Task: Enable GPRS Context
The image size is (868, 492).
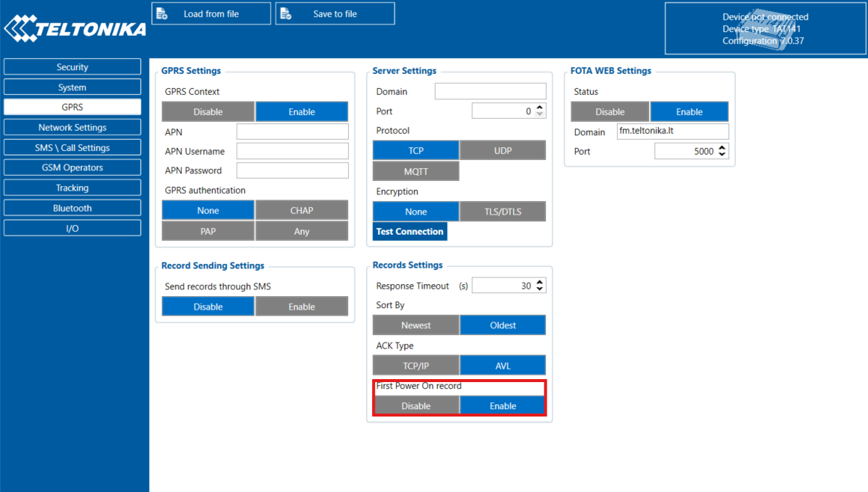Action: click(x=302, y=112)
